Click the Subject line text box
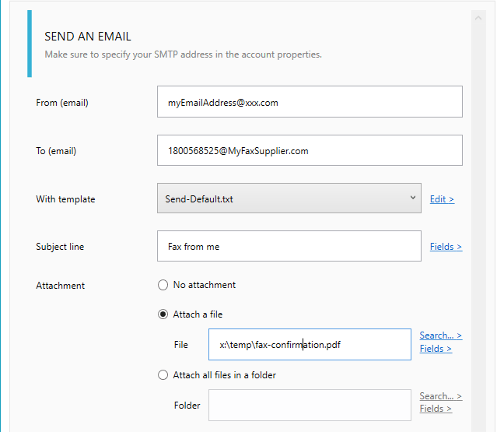The height and width of the screenshot is (432, 504). coord(289,246)
